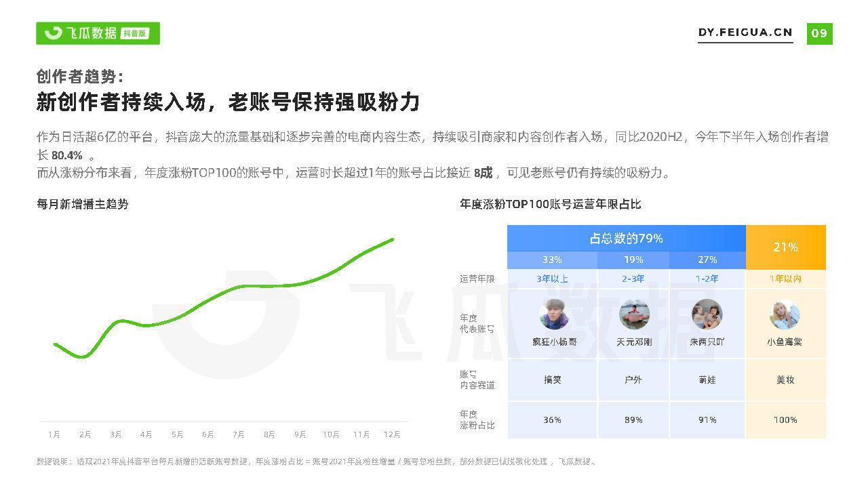This screenshot has height=488, width=868.
Task: Select the 小鱼海棠 account avatar
Action: point(785,314)
